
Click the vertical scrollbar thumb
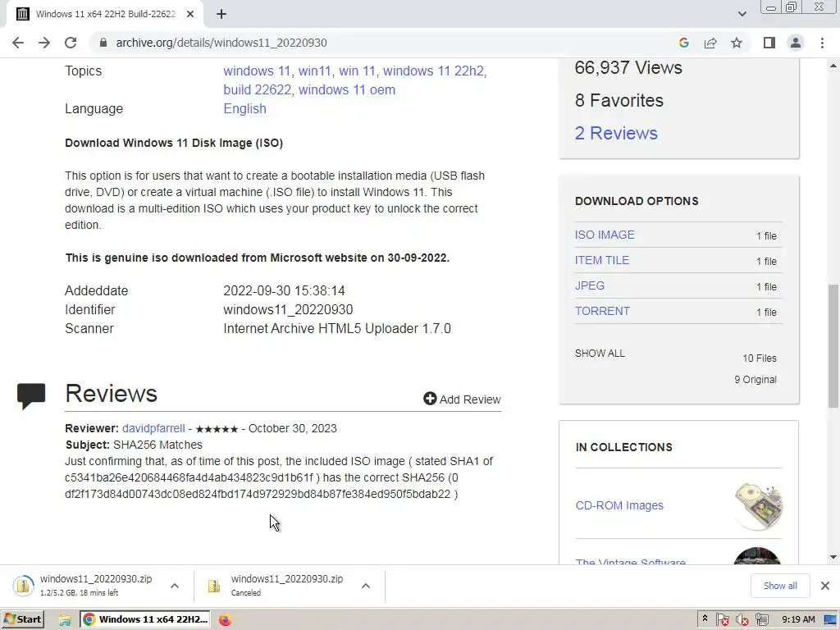833,346
